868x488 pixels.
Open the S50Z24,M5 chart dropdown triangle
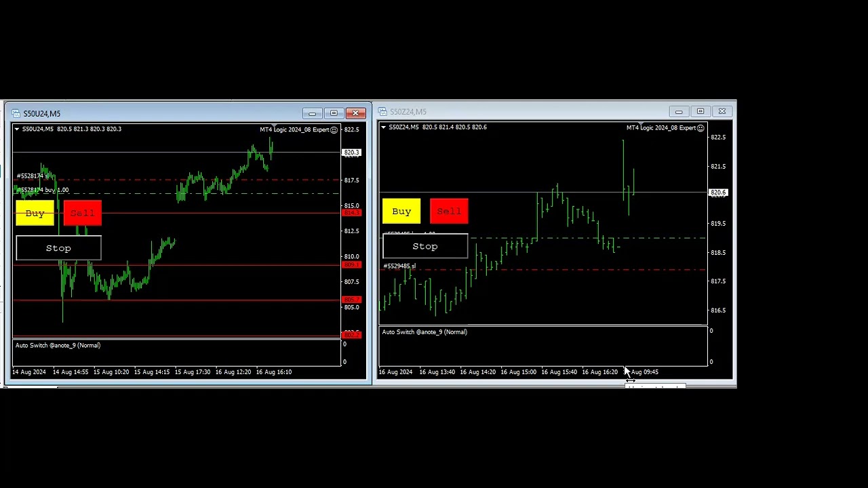pyautogui.click(x=384, y=127)
